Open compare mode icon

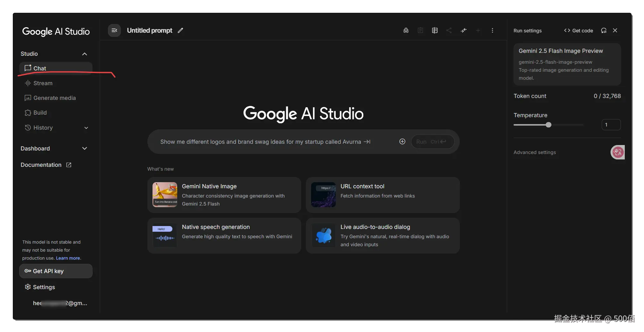pyautogui.click(x=435, y=30)
